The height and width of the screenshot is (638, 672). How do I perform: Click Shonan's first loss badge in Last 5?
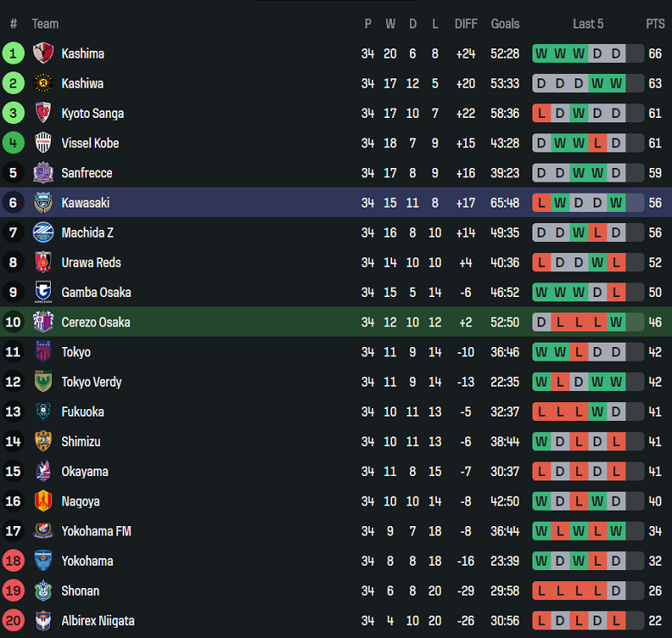[x=541, y=591]
